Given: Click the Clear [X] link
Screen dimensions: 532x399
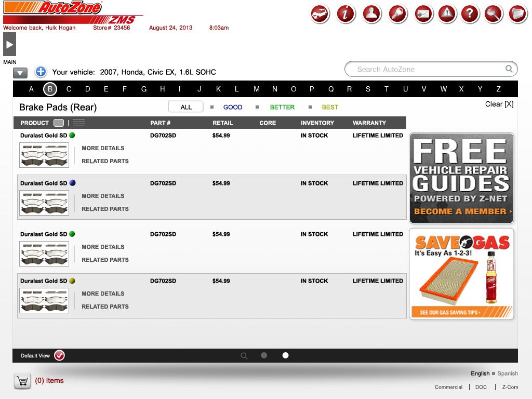Looking at the screenshot, I should [499, 104].
